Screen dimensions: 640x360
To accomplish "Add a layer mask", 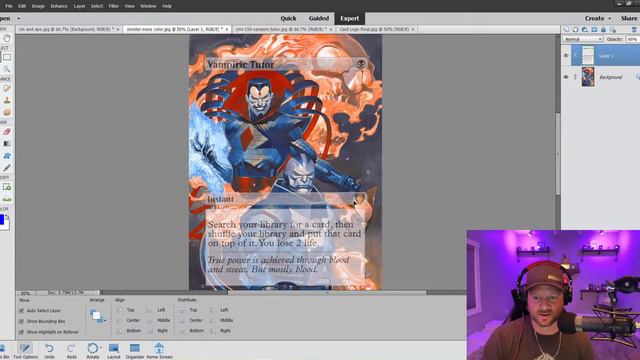I will tap(594, 29).
